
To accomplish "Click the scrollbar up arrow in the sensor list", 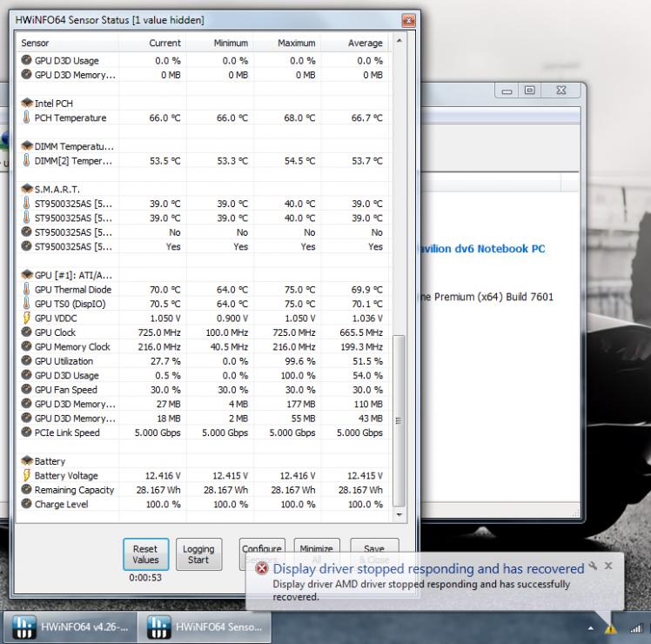I will click(x=399, y=42).
